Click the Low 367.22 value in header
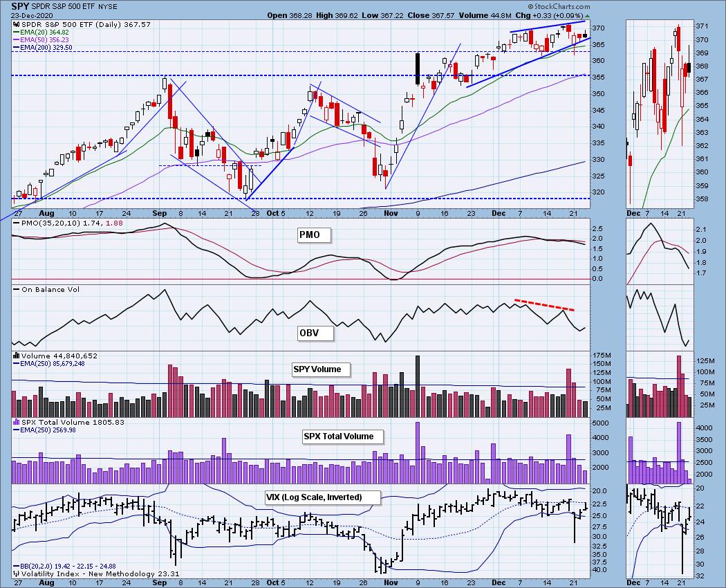Image resolution: width=726 pixels, height=588 pixels. click(382, 15)
